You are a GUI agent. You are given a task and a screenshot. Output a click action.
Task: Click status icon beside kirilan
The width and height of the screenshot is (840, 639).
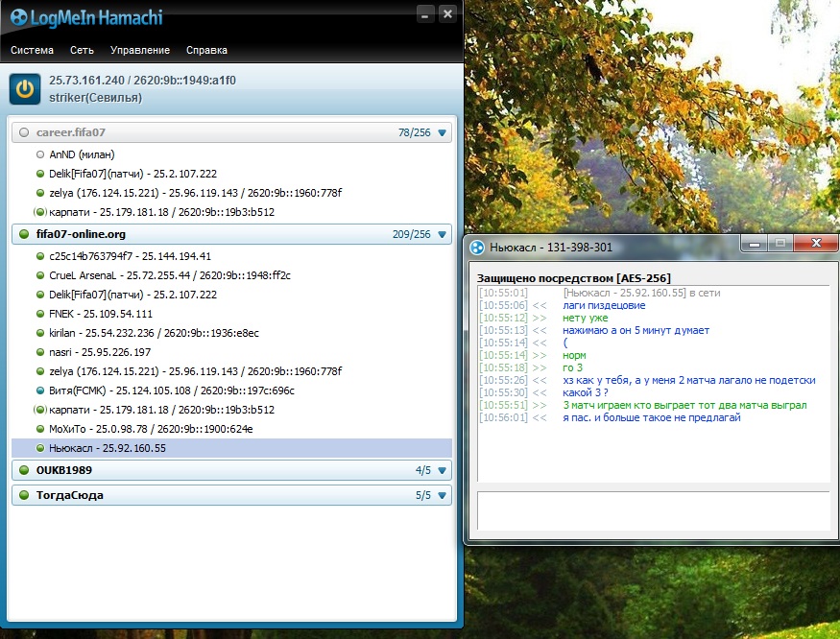[40, 333]
